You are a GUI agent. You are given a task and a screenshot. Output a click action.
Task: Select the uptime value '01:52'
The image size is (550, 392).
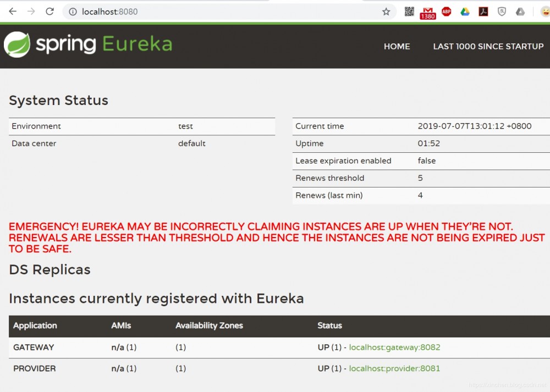(428, 143)
